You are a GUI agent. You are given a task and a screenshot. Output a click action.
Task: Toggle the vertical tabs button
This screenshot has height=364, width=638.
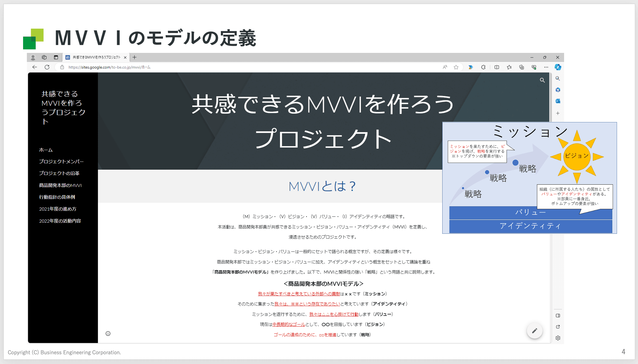56,57
